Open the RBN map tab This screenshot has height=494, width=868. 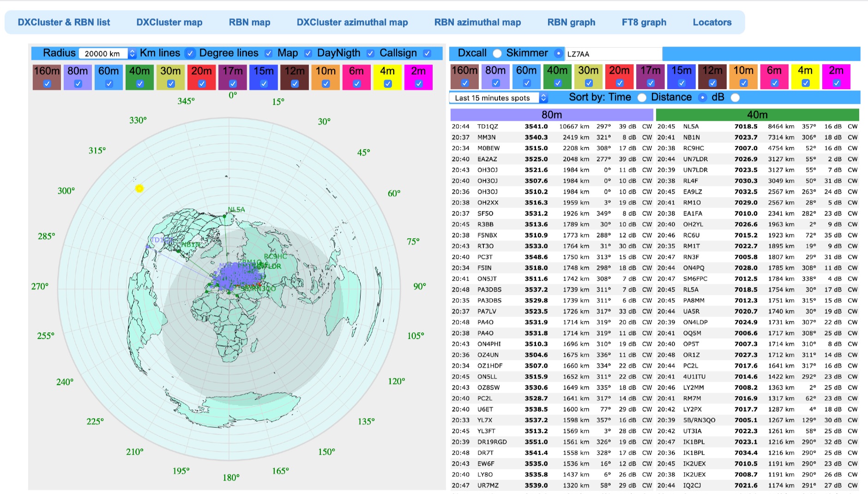click(x=249, y=22)
